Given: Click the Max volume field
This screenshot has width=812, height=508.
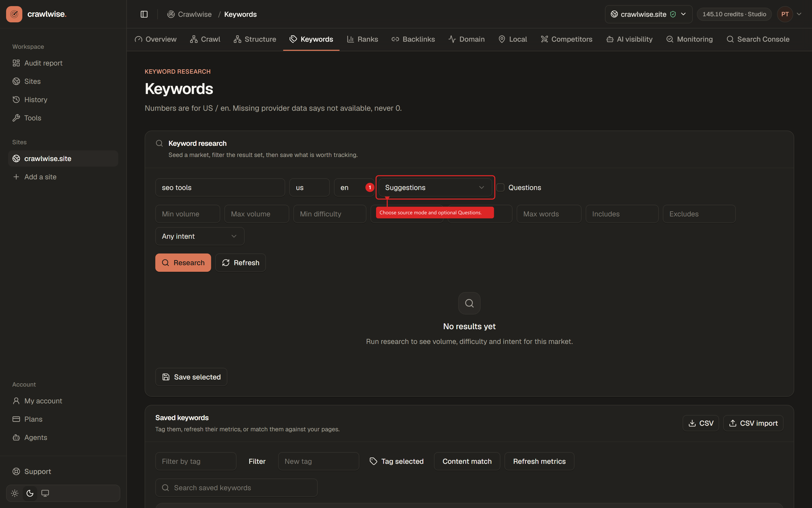Looking at the screenshot, I should point(257,214).
